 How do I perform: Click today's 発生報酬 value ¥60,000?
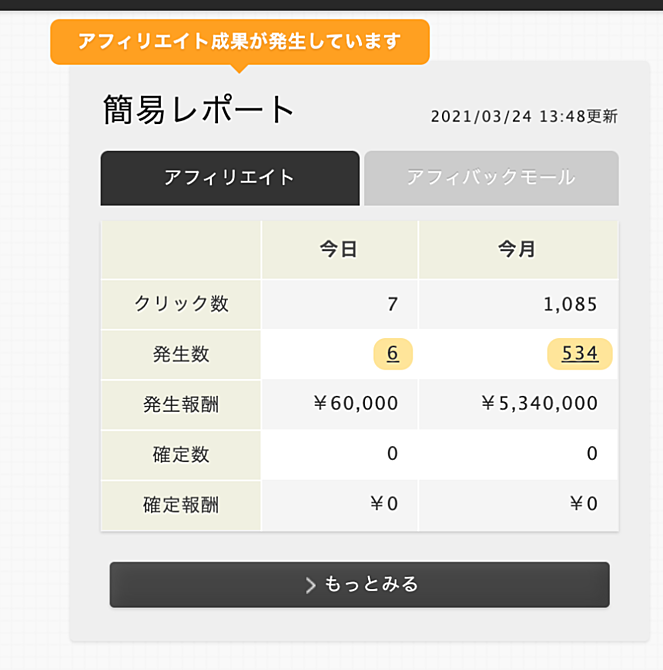(355, 403)
